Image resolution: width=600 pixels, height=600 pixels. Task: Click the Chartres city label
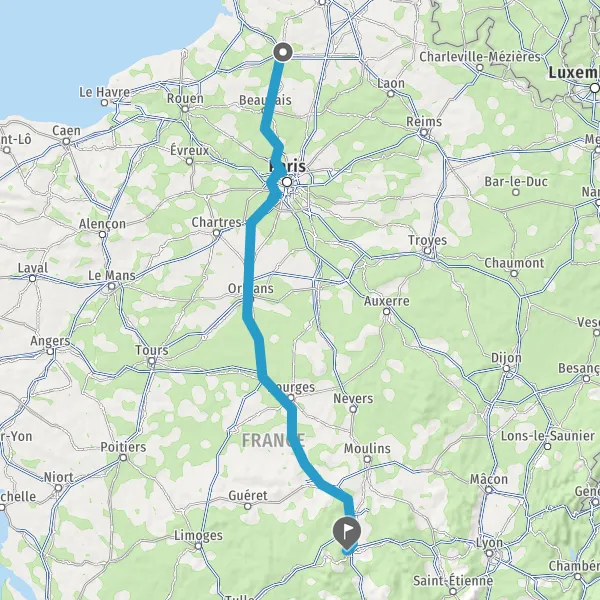coord(217,222)
